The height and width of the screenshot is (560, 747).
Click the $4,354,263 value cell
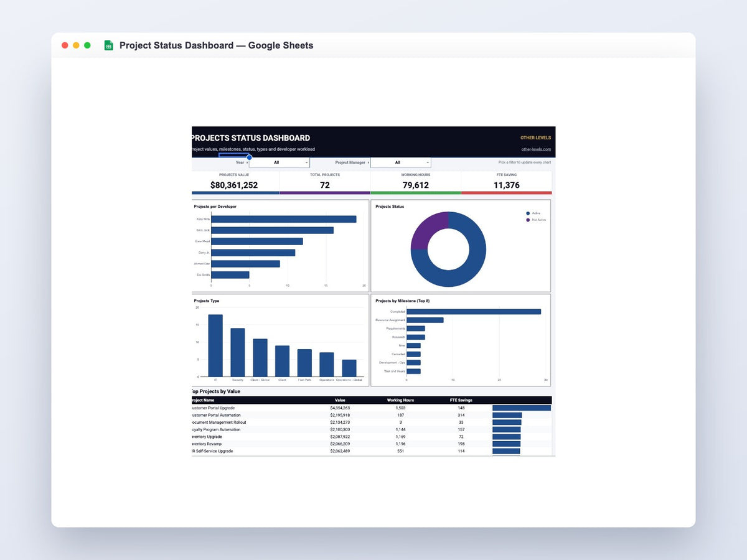pos(340,408)
